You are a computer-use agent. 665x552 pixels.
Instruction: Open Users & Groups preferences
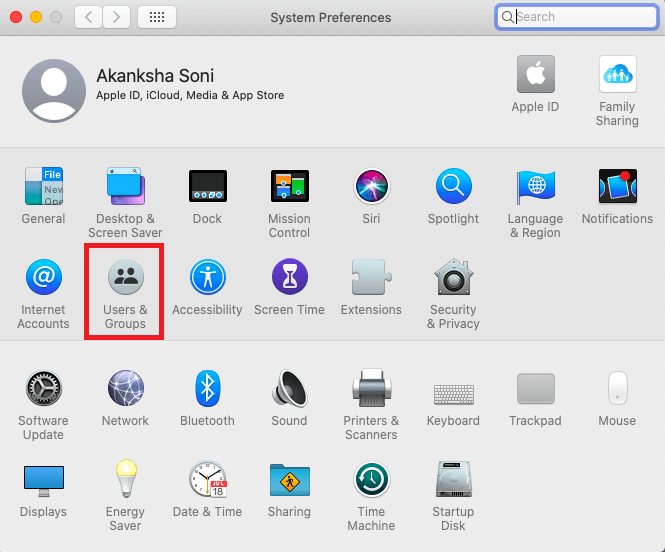(125, 278)
